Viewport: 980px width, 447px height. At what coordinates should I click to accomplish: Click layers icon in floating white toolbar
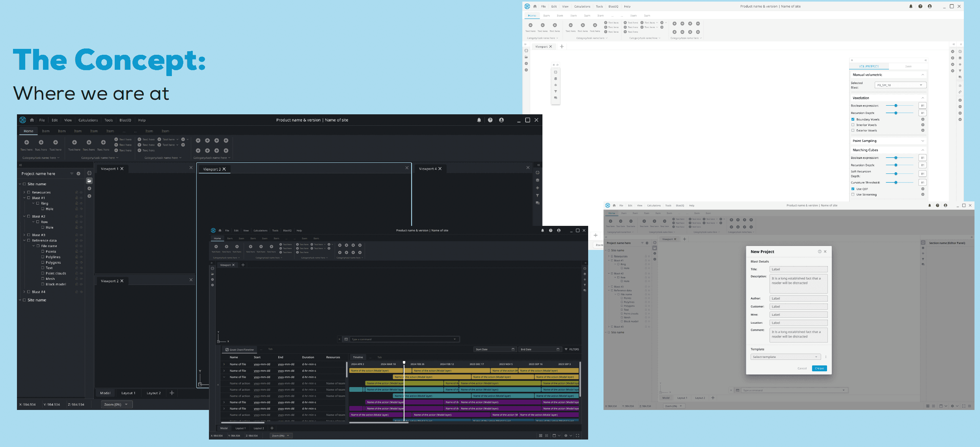(555, 79)
